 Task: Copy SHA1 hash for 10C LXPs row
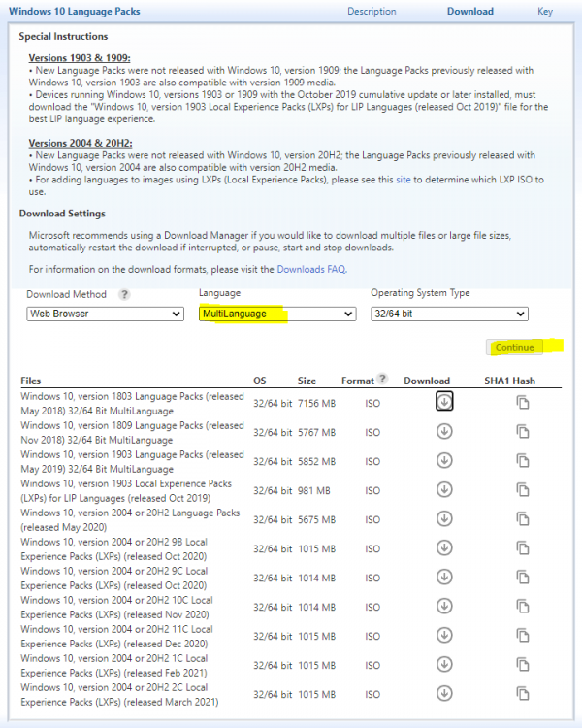(x=523, y=607)
